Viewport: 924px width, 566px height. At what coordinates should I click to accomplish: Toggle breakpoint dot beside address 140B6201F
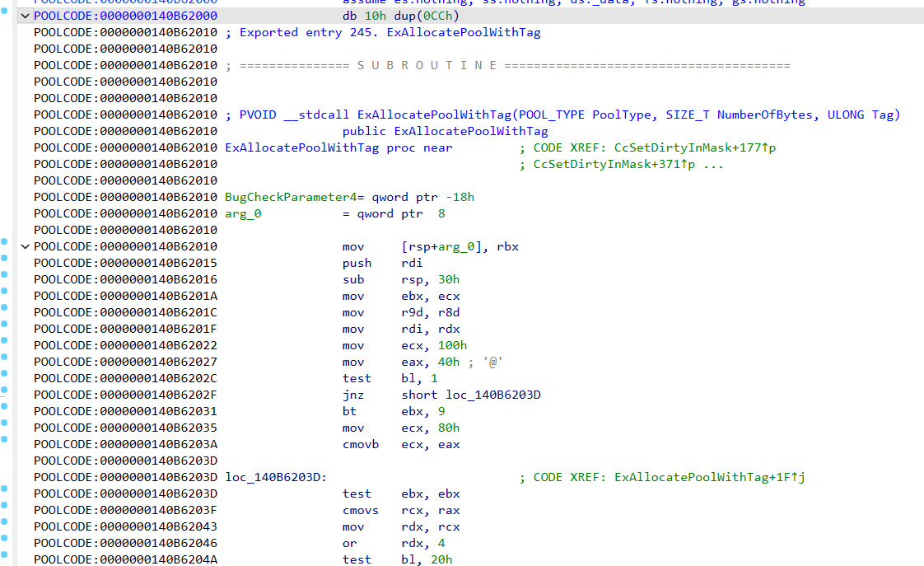pos(4,324)
